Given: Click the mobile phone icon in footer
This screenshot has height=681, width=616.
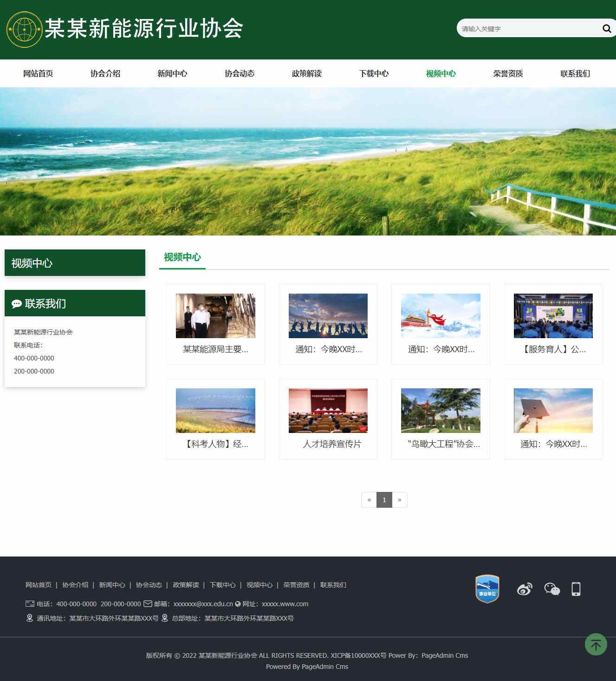Looking at the screenshot, I should click(x=576, y=589).
